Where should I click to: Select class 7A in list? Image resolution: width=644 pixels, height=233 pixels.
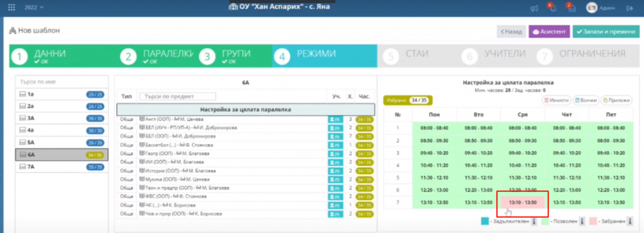click(x=62, y=168)
